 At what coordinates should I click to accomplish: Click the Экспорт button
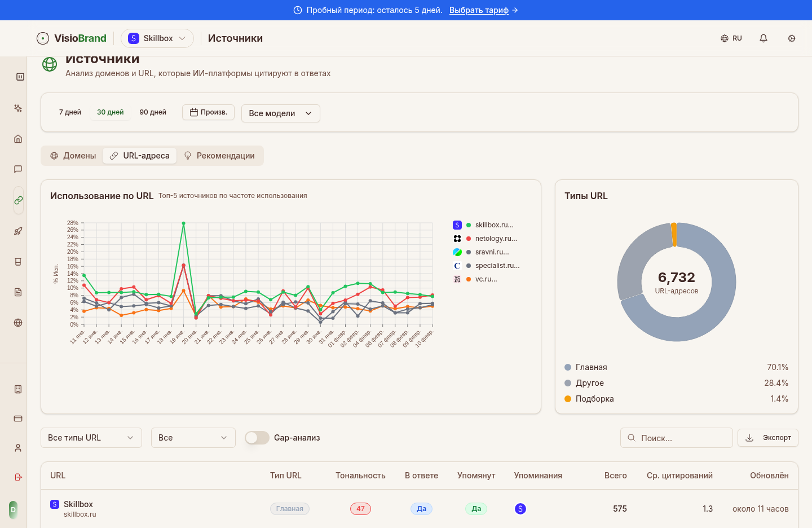click(768, 437)
